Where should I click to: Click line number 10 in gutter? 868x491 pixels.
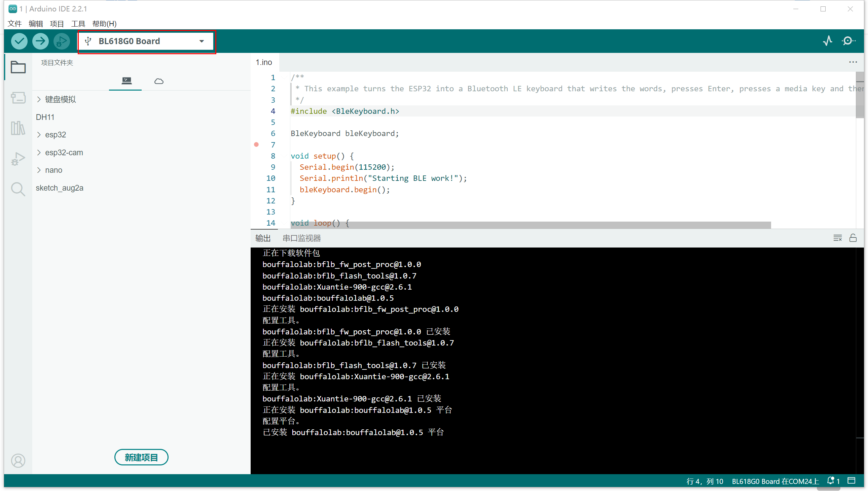pyautogui.click(x=270, y=178)
